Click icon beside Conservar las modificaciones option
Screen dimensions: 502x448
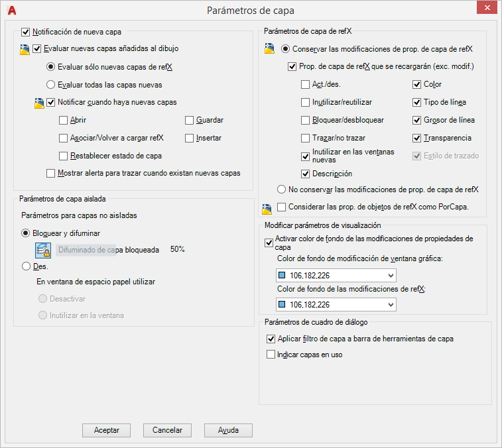[x=269, y=49]
